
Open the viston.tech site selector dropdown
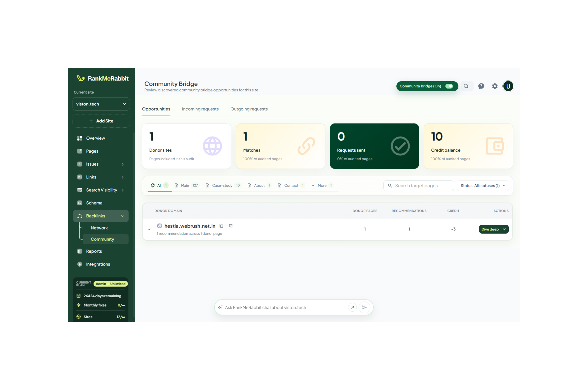101,104
